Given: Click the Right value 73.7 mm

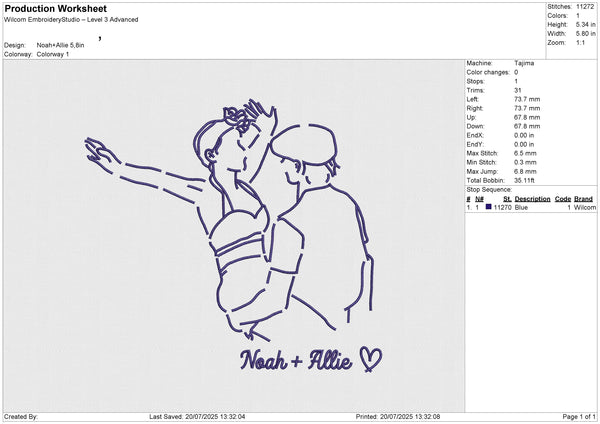Looking at the screenshot, I should coord(527,108).
